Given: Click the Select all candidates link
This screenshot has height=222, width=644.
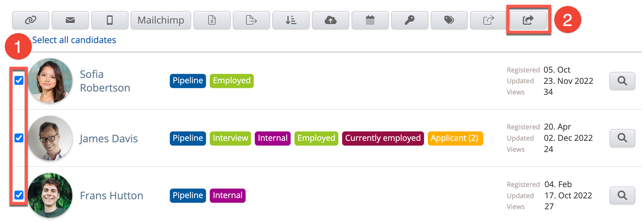Looking at the screenshot, I should coord(74,40).
